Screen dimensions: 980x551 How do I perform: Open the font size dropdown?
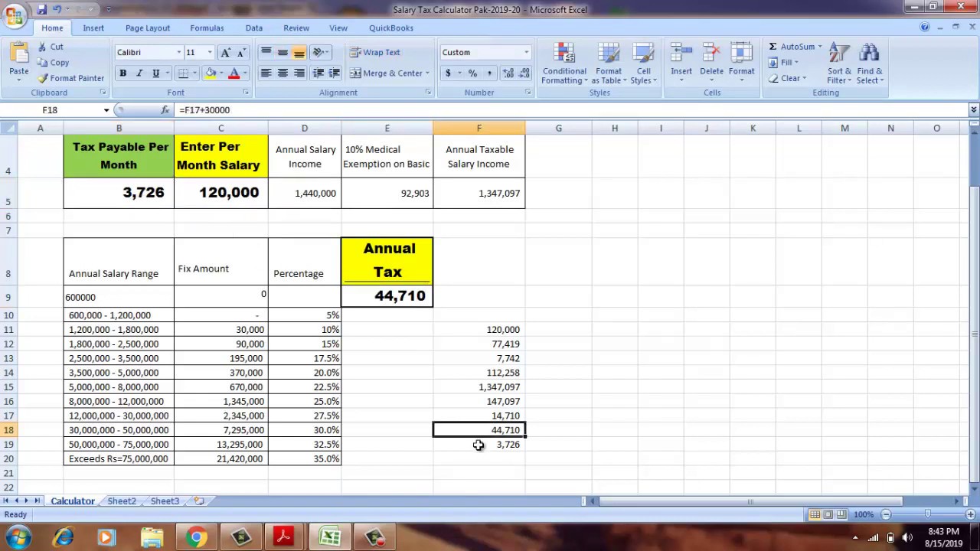[x=209, y=53]
